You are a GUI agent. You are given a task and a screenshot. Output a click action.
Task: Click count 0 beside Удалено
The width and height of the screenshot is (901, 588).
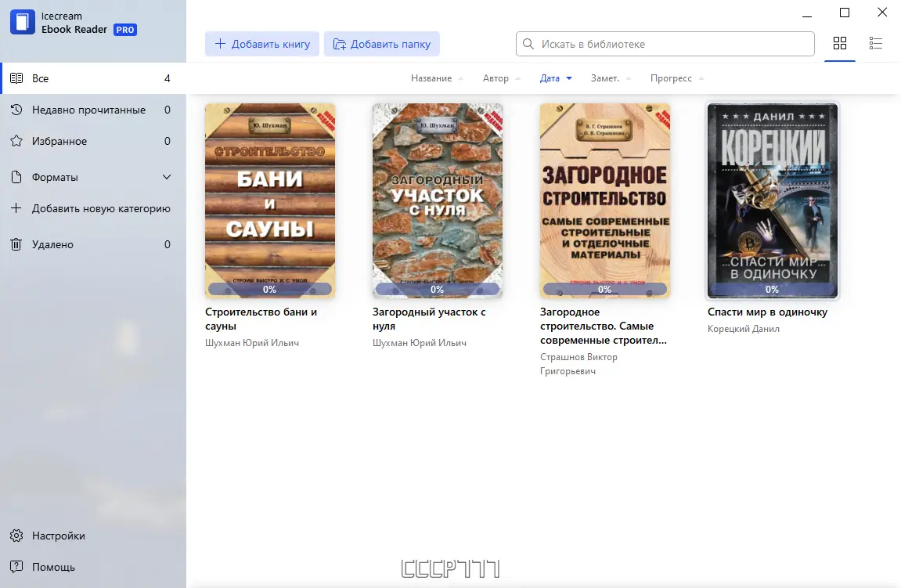tap(168, 244)
